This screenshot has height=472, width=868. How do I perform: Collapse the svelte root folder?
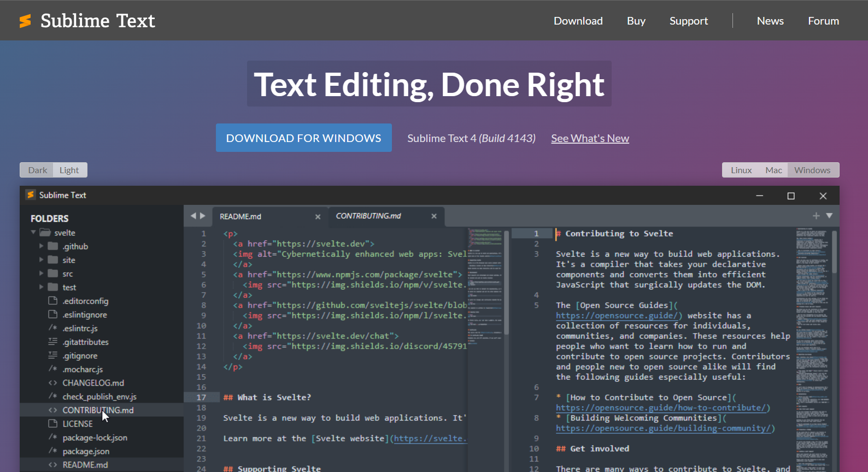(33, 232)
